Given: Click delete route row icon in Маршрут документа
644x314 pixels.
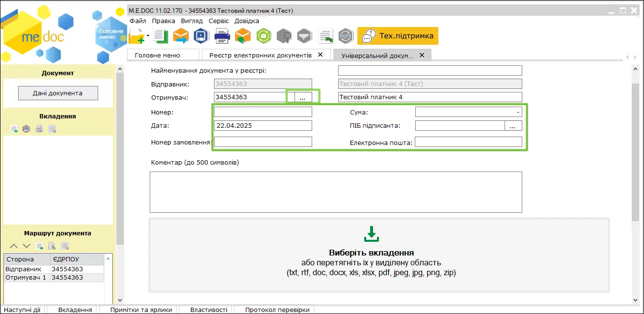Looking at the screenshot, I should tap(65, 246).
